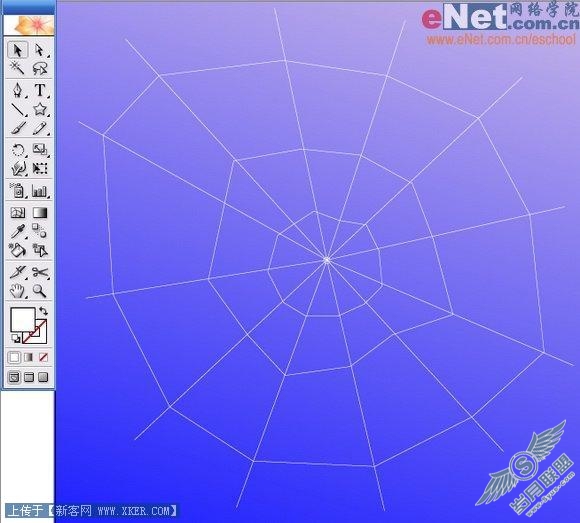This screenshot has width=580, height=523.
Task: Set paint to None button
Action: [x=43, y=357]
